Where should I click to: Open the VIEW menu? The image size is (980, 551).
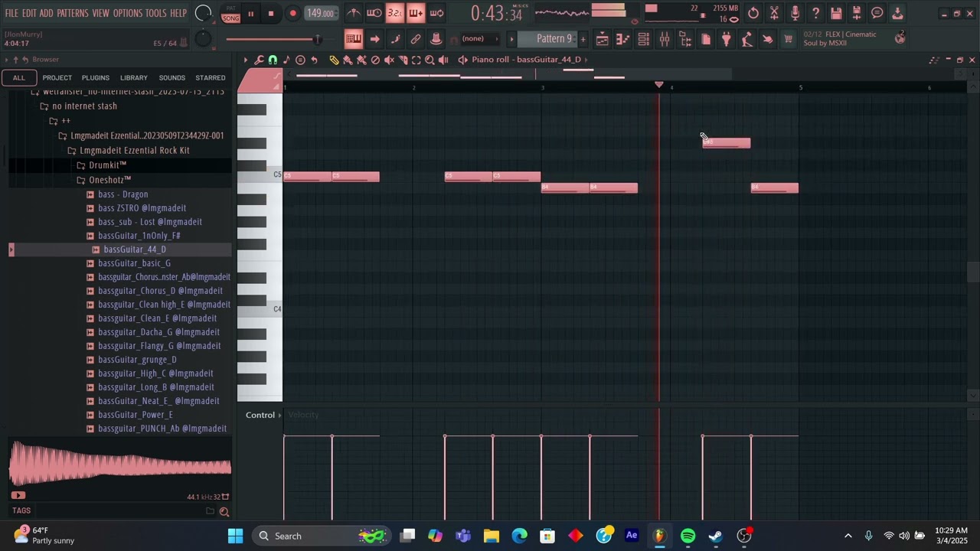pos(101,13)
